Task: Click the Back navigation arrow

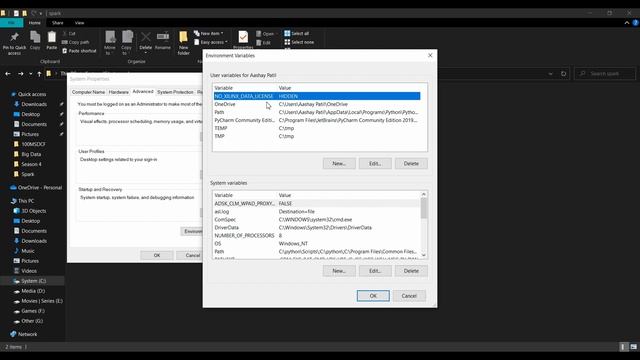Action: click(8, 74)
